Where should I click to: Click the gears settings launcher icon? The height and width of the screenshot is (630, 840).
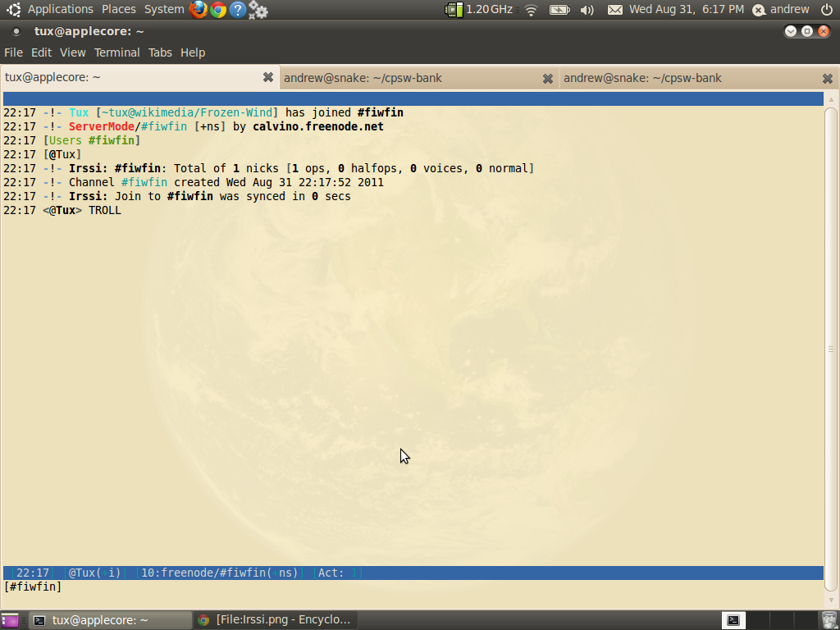(x=258, y=10)
